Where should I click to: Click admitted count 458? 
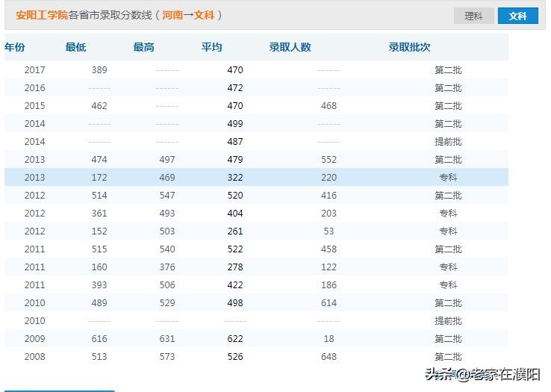tap(329, 249)
